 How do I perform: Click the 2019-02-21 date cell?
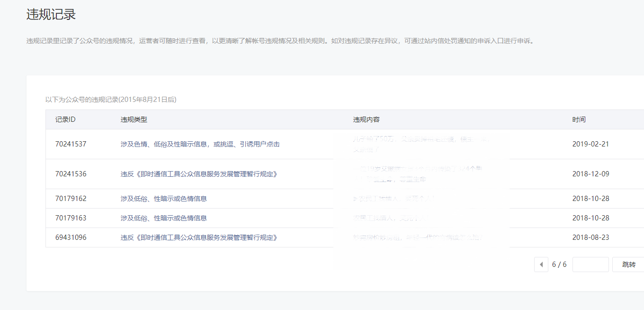click(x=590, y=144)
